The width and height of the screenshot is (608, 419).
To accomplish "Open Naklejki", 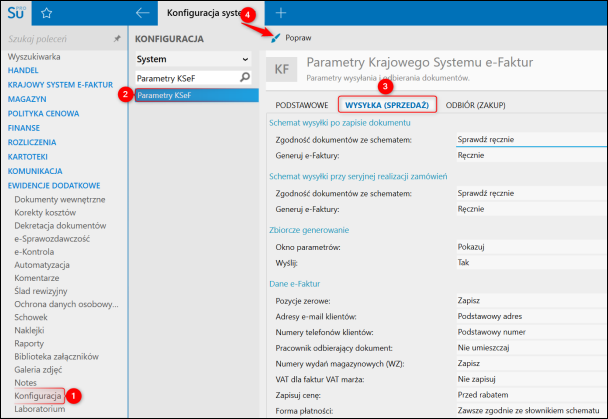I will [29, 331].
